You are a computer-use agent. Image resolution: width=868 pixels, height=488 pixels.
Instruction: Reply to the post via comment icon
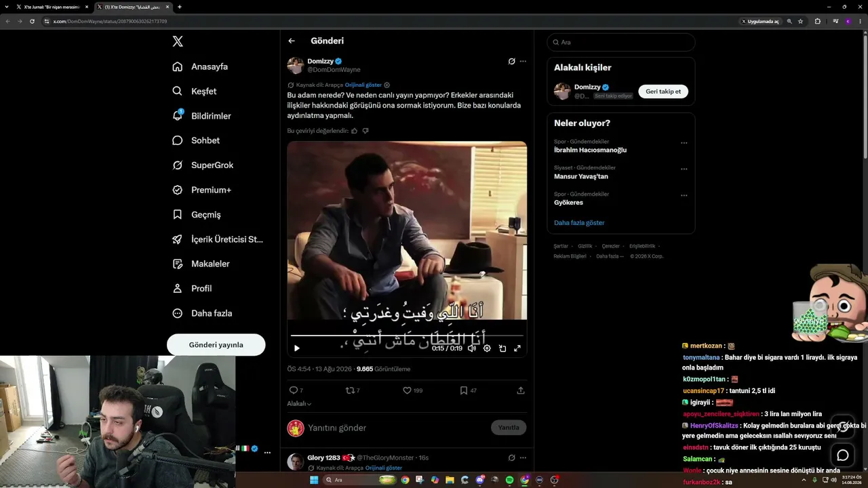point(294,390)
